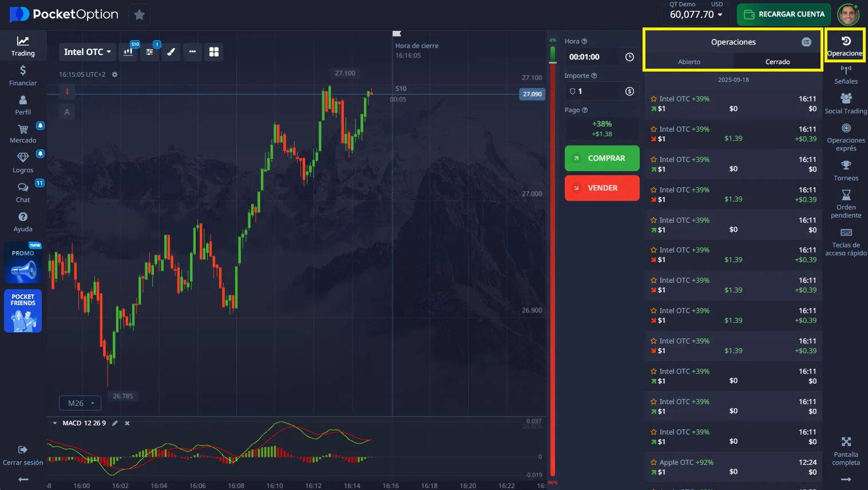
Task: Open time zone gear settings
Action: [x=114, y=74]
